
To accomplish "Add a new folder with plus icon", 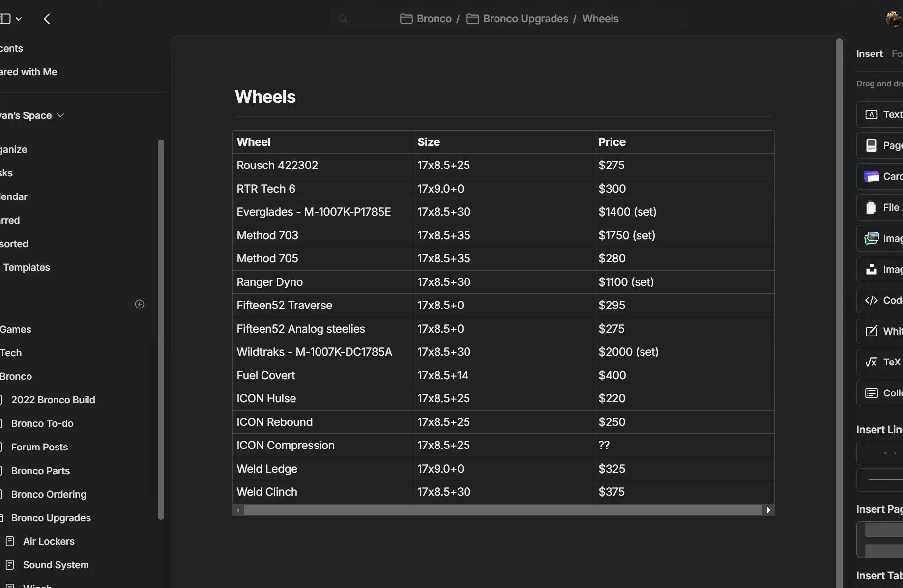I will 140,304.
